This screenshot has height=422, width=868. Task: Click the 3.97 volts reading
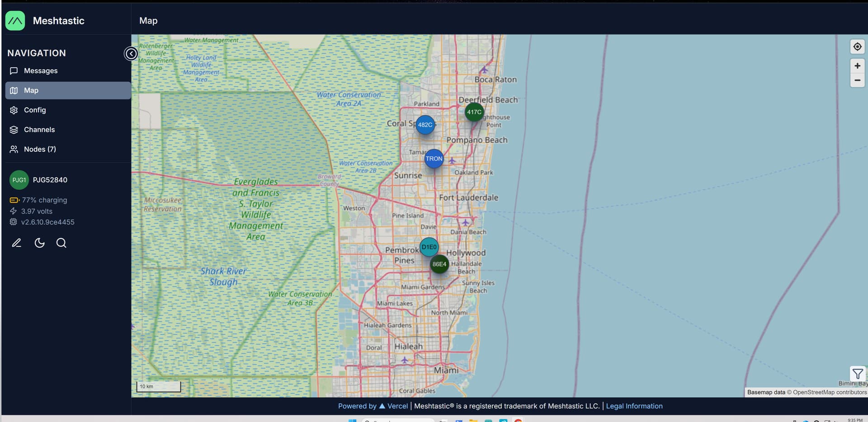tap(31, 211)
